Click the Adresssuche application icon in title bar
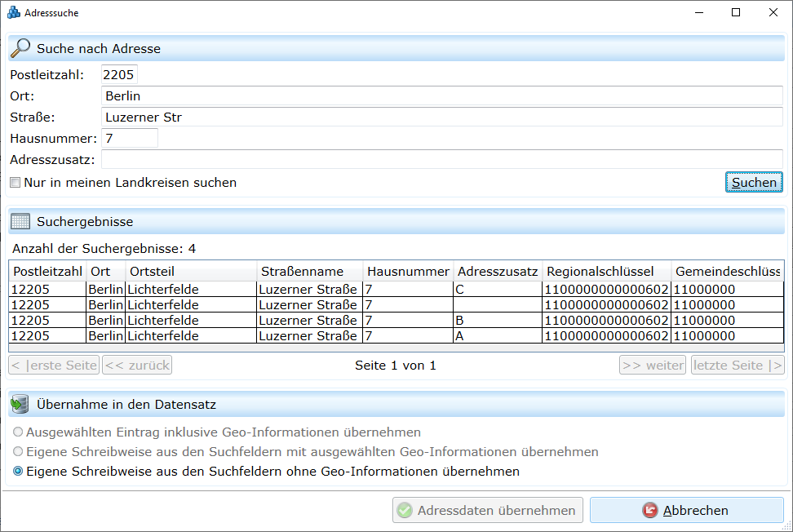Screen dimensions: 793x532 [13, 13]
